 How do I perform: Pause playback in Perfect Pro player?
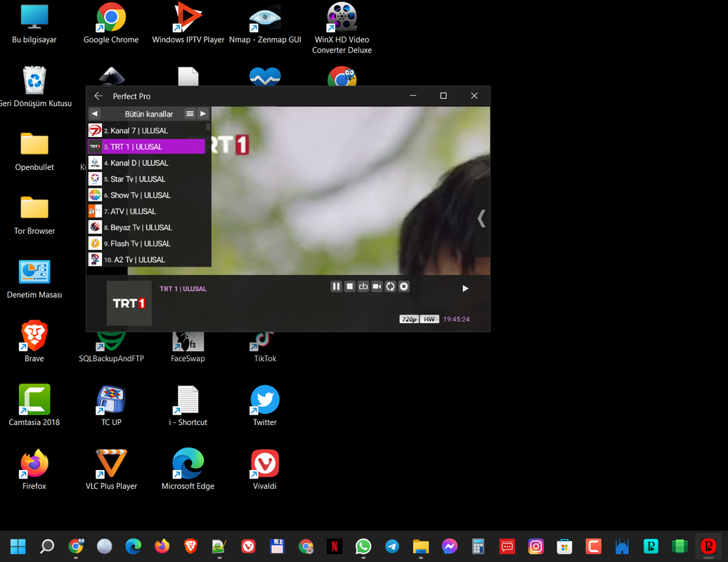336,287
